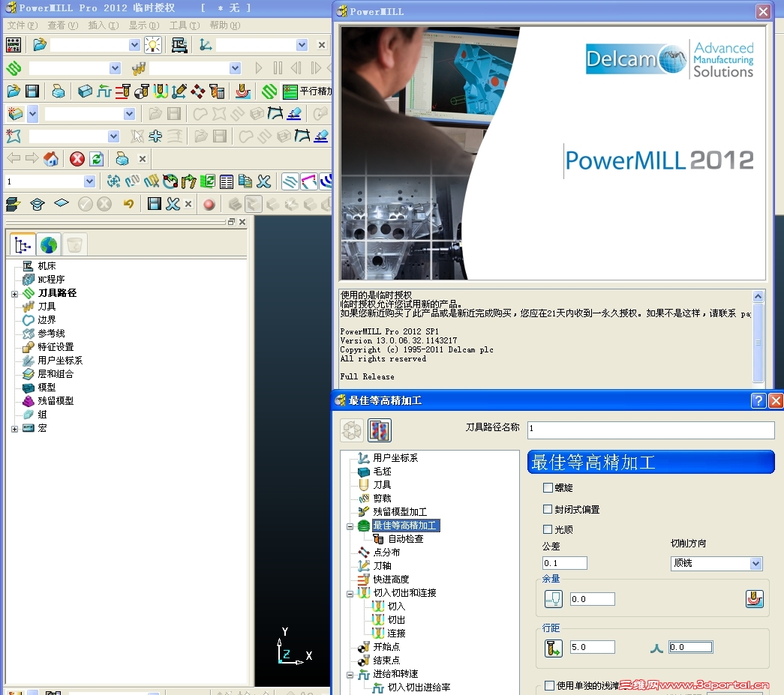Viewport: 784px width, 695px height.
Task: Click the red stop icon in browser toolbar
Action: [77, 159]
